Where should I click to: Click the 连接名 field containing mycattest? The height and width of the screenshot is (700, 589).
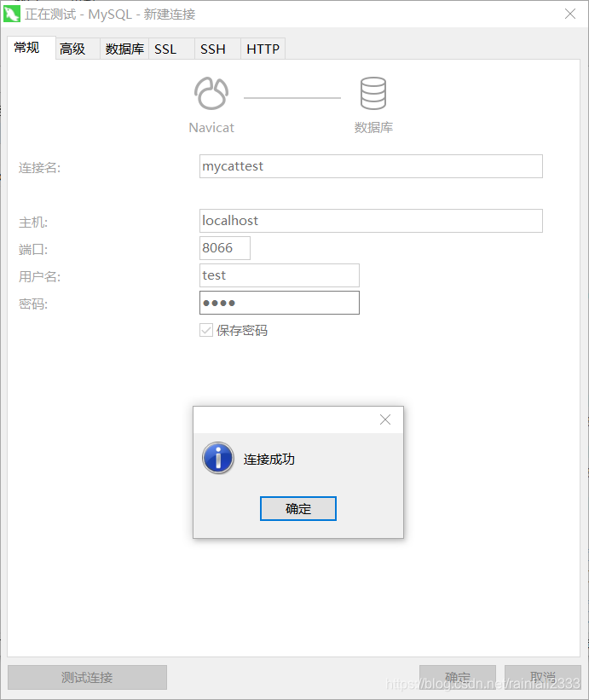pos(371,166)
